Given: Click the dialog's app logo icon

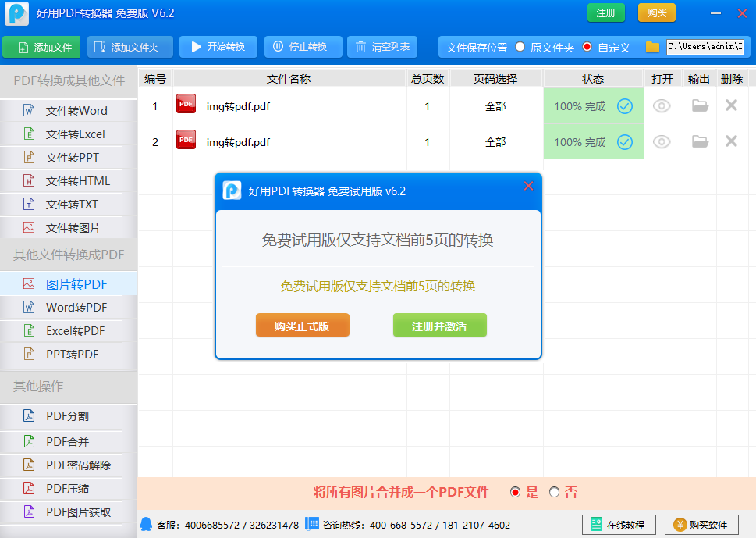Looking at the screenshot, I should point(232,191).
